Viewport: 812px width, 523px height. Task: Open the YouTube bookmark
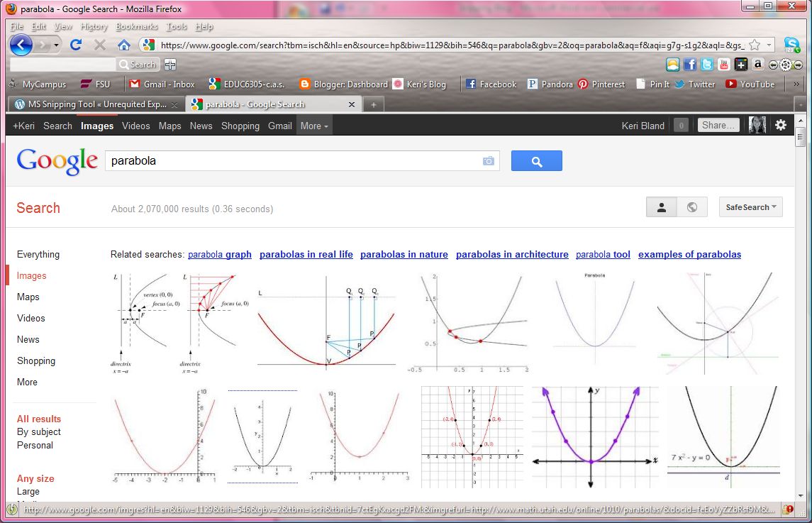coord(750,84)
